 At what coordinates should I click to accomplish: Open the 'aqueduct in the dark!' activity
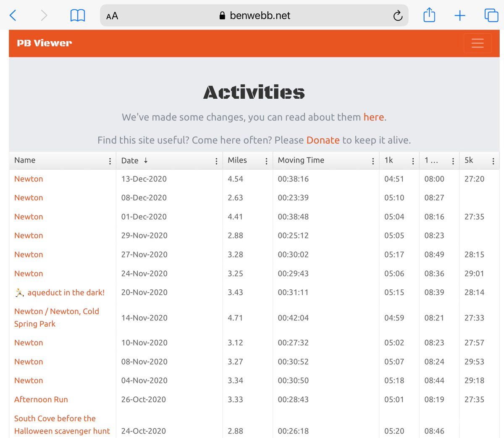coord(66,293)
